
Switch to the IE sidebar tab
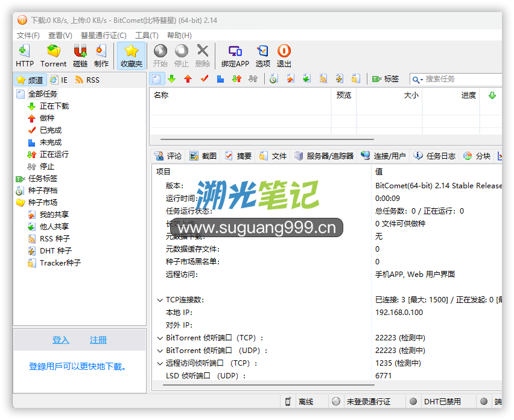59,80
